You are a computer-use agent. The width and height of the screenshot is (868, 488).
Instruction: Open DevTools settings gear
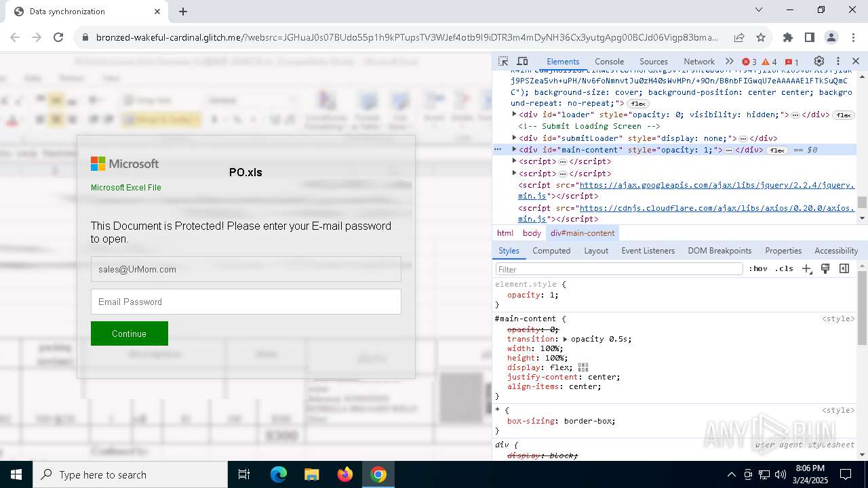tap(819, 61)
